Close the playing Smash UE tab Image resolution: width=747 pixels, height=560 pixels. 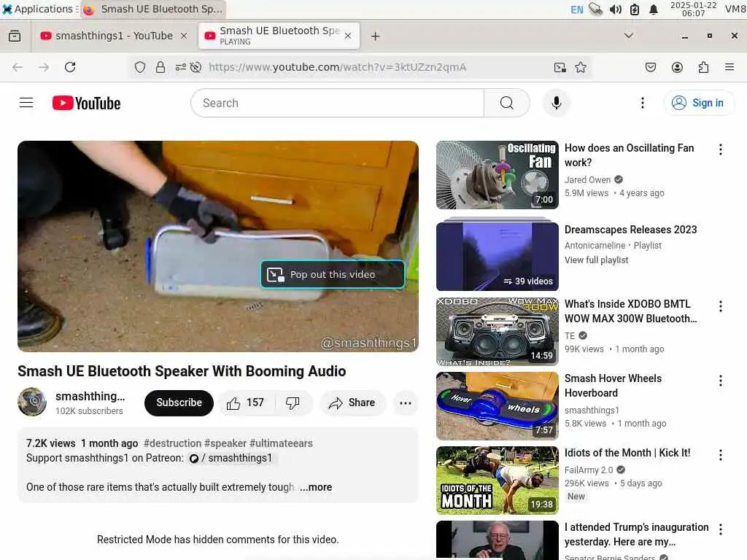point(348,36)
